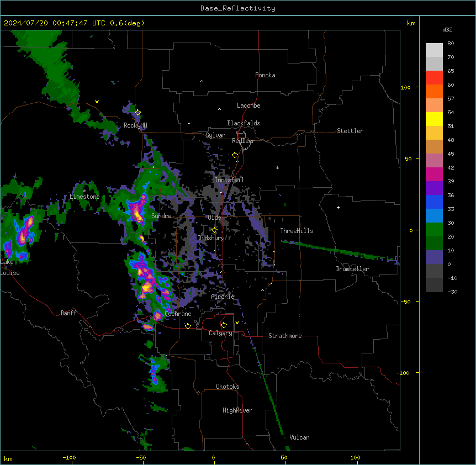Click the Calgary city label
This screenshot has width=476, height=465.
(220, 333)
